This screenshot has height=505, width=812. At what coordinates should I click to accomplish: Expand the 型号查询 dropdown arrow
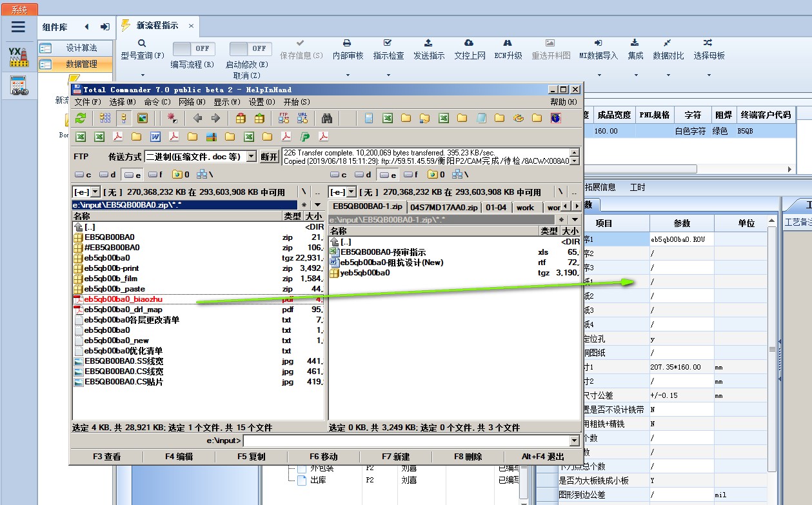(143, 75)
